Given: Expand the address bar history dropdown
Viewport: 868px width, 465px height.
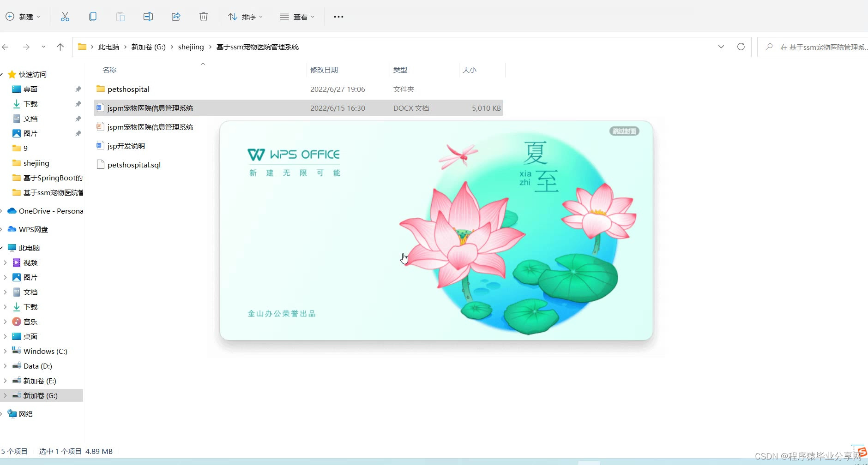Looking at the screenshot, I should (x=721, y=47).
